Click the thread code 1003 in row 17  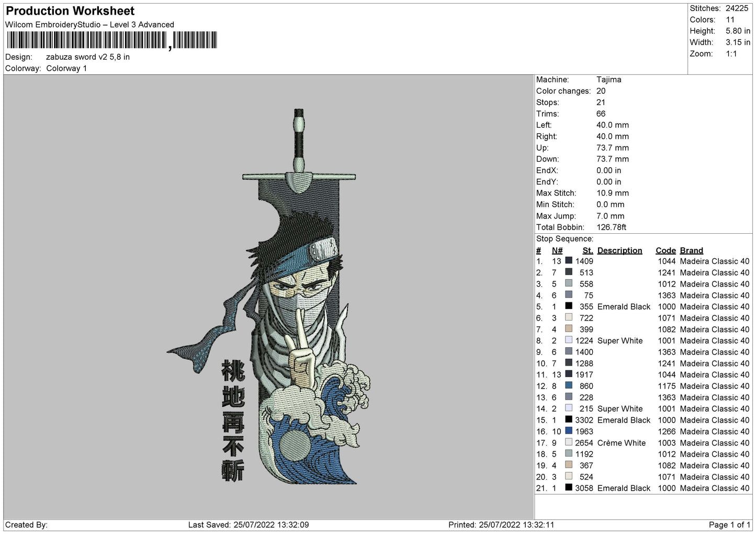click(667, 443)
